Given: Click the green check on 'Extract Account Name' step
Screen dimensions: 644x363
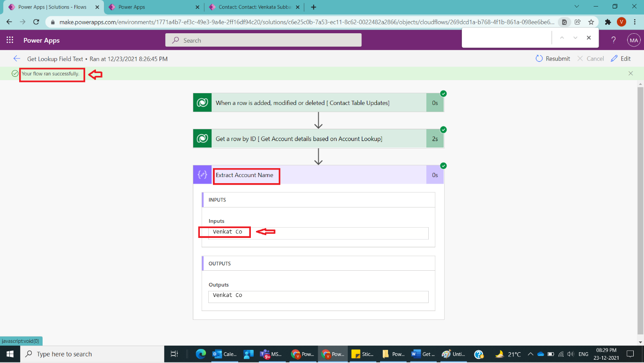Looking at the screenshot, I should click(x=443, y=165).
